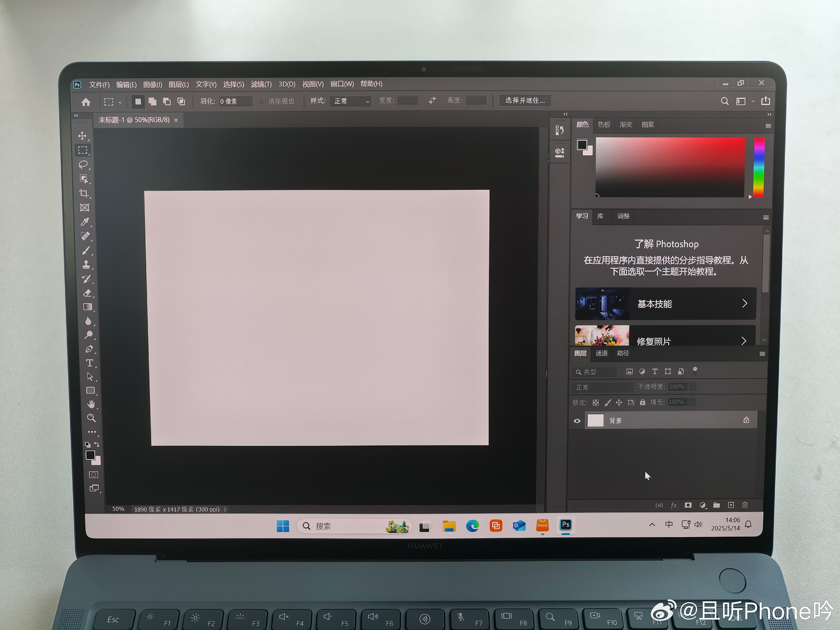Open the 基本技能 tutorial card
The width and height of the screenshot is (840, 630).
point(665,304)
